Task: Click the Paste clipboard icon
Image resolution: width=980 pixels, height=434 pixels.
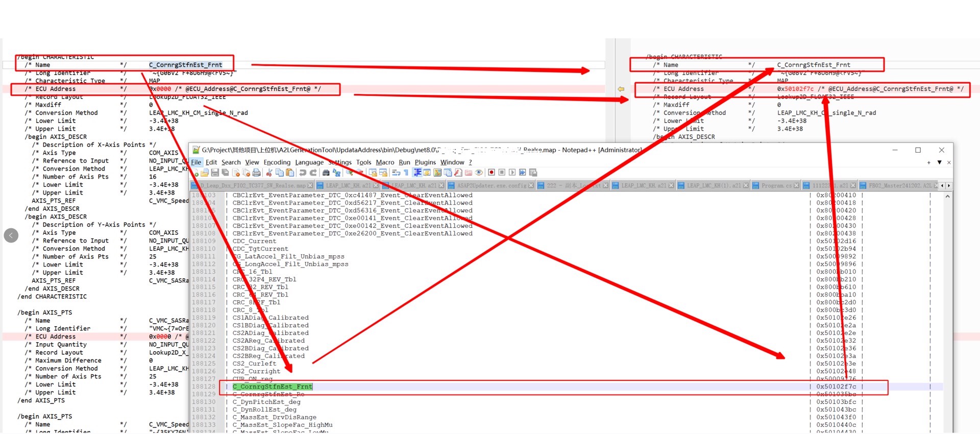Action: tap(290, 173)
